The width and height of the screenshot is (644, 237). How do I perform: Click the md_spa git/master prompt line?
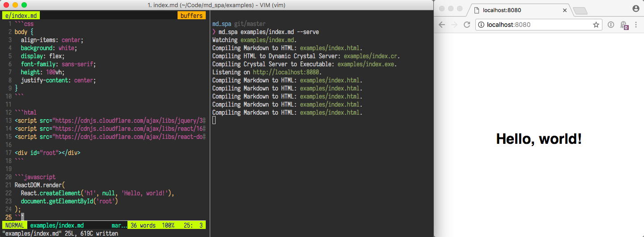tap(239, 24)
